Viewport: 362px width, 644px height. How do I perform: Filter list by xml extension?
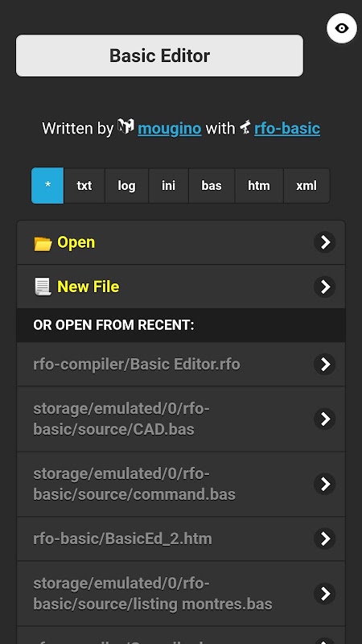[x=306, y=186]
